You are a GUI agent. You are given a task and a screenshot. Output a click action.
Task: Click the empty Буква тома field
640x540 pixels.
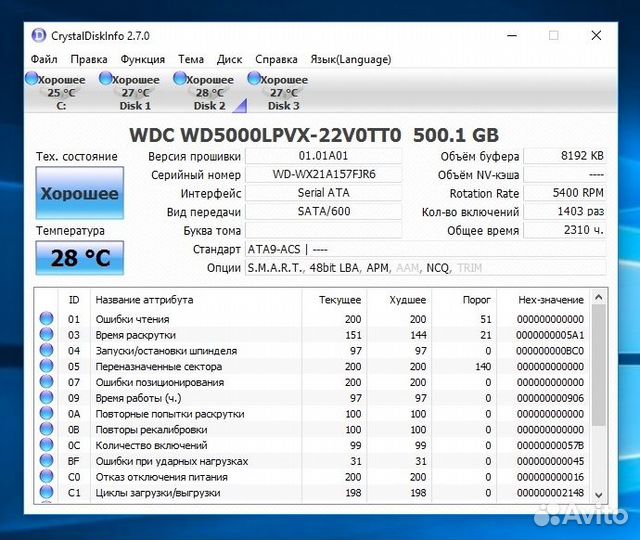(323, 230)
